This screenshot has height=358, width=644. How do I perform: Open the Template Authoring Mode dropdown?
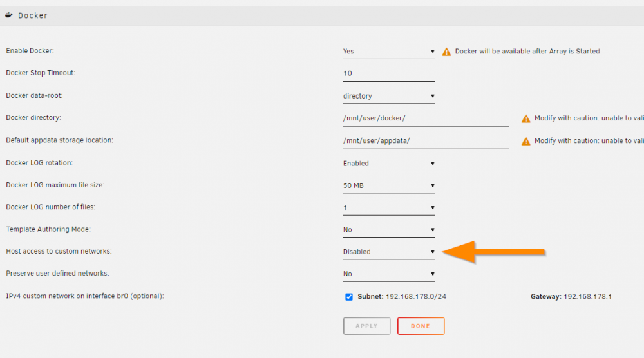pos(388,230)
